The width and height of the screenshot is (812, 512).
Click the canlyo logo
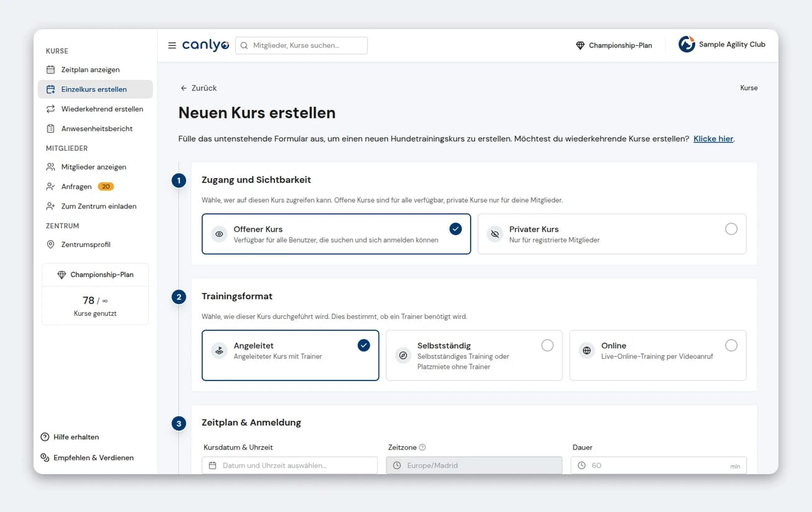(205, 45)
